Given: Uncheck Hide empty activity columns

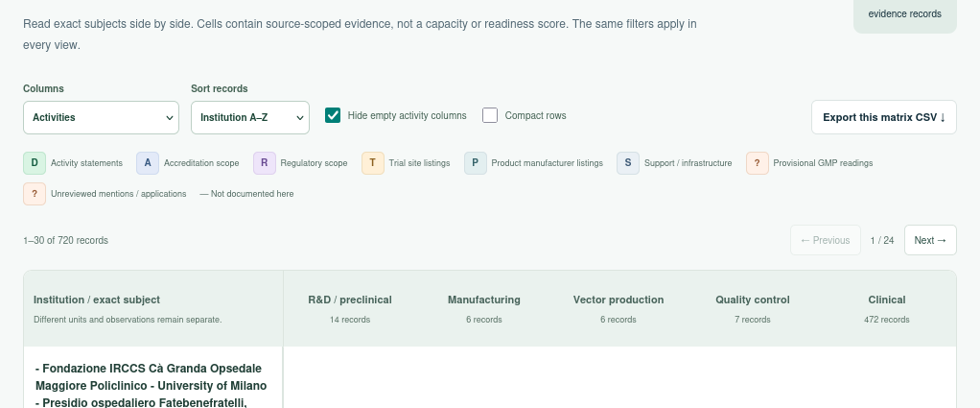Looking at the screenshot, I should [333, 115].
